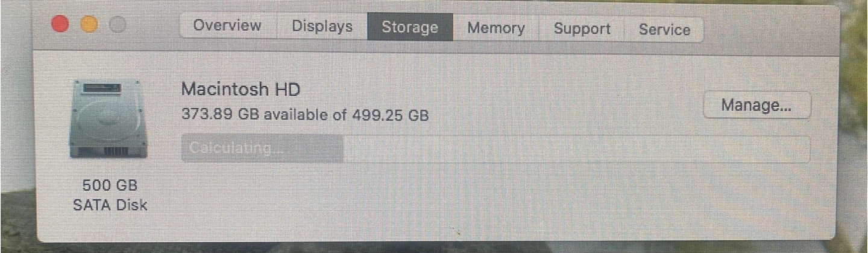Click the 500 GB capacity label
Screen dimensions: 868x253
(110, 185)
